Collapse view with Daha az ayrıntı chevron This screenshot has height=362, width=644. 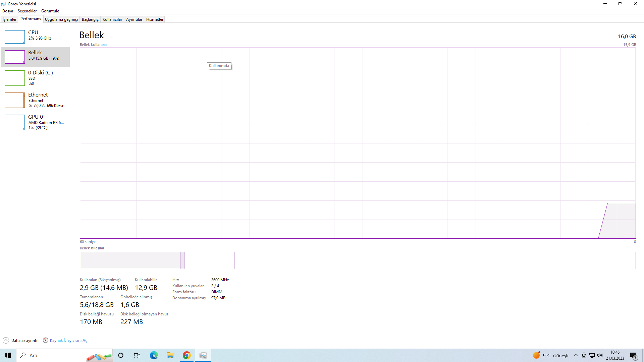[x=6, y=340]
